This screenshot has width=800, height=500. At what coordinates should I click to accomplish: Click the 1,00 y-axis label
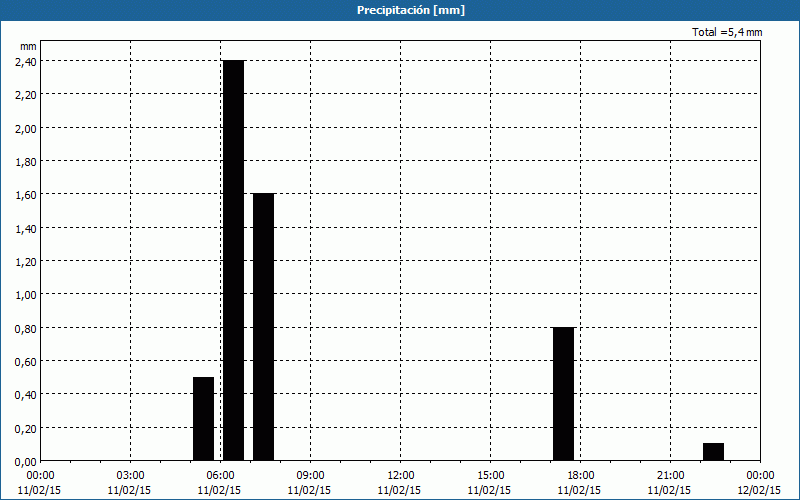[x=26, y=294]
